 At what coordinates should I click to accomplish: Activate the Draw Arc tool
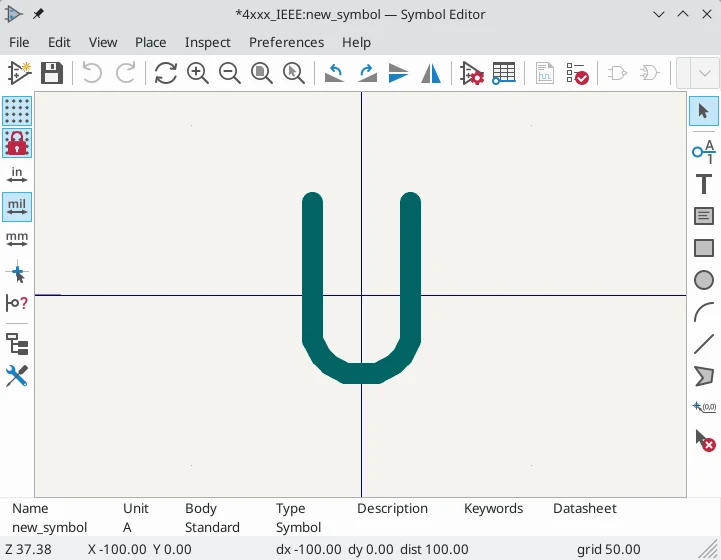[x=704, y=313]
